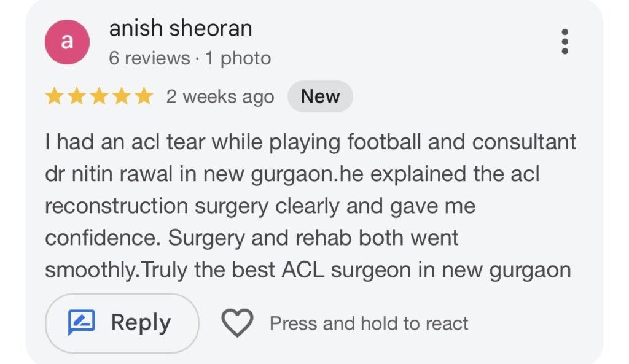
Task: Click the '1 photo' text
Action: [238, 58]
